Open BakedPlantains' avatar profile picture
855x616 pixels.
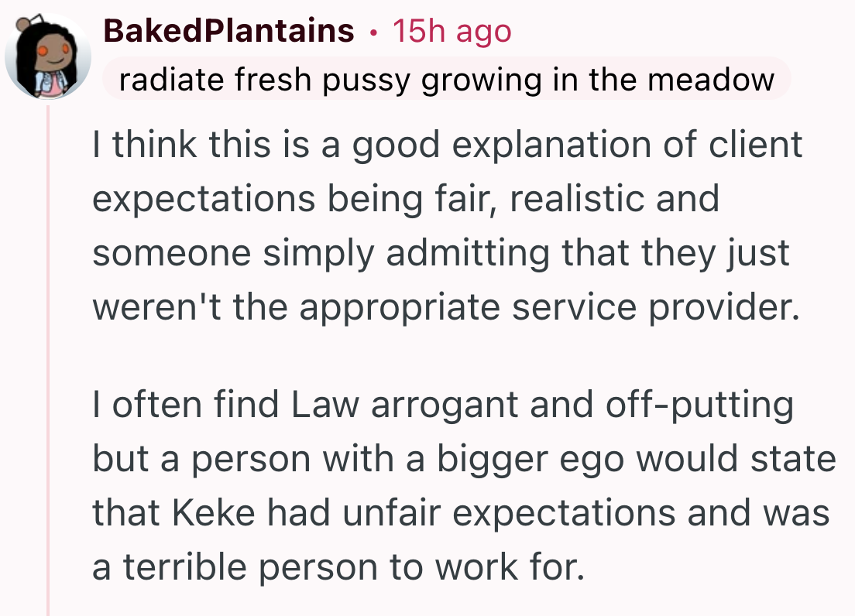[48, 56]
